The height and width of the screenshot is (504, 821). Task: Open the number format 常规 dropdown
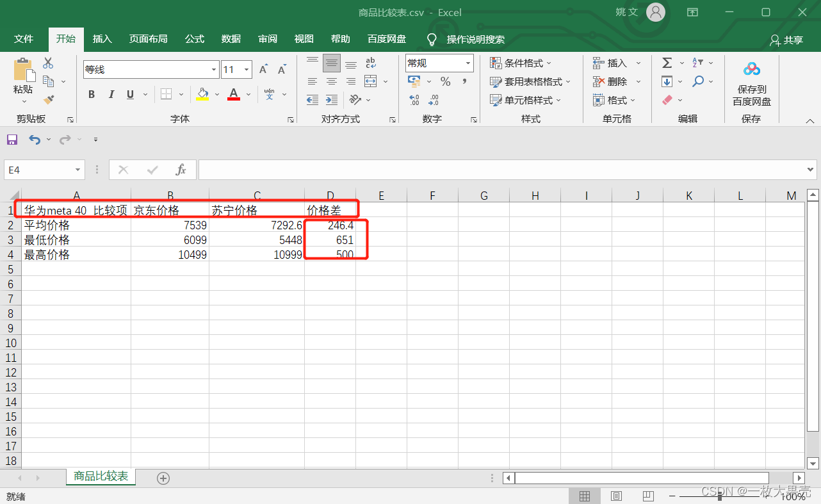pyautogui.click(x=469, y=63)
